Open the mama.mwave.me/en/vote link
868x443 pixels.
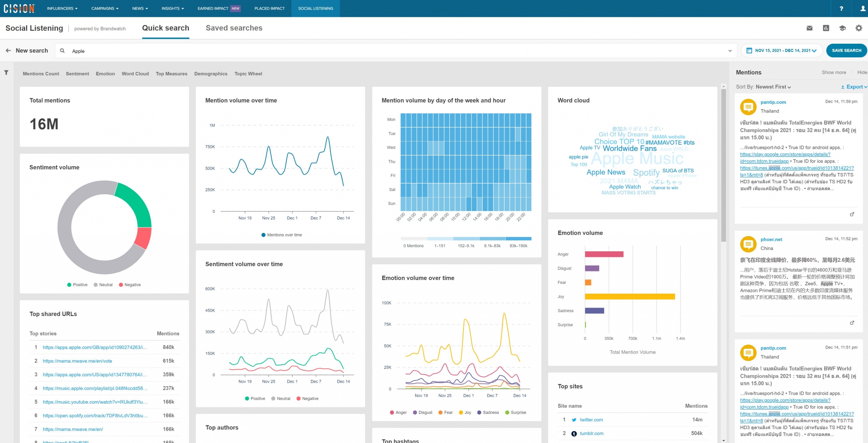click(77, 361)
